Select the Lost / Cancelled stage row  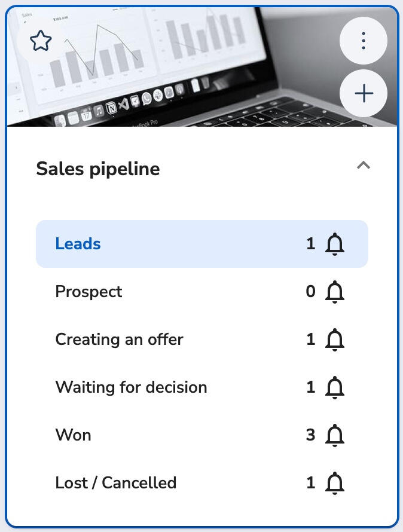tap(115, 483)
